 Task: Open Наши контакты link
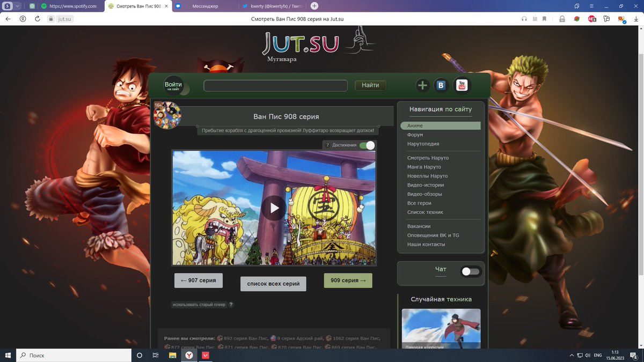(426, 245)
